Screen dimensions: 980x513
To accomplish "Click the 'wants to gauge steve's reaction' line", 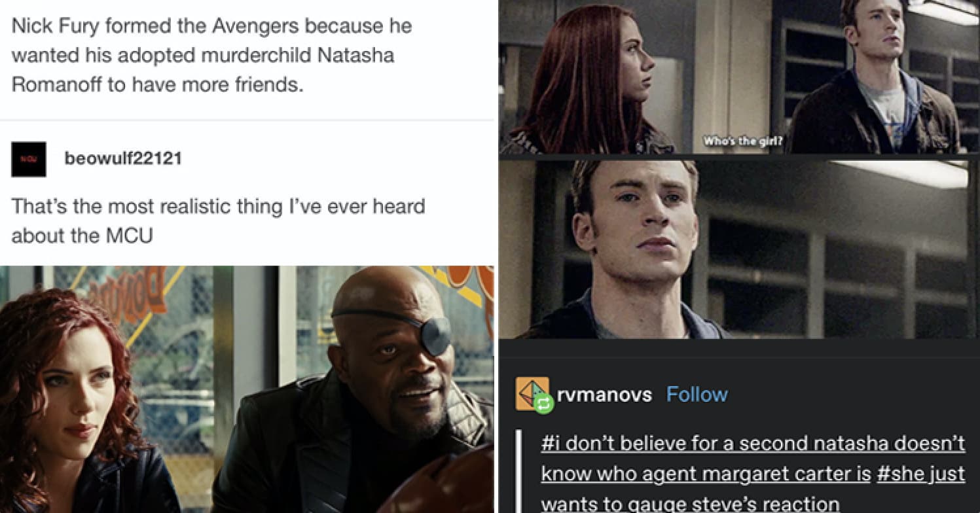I will coord(690,504).
